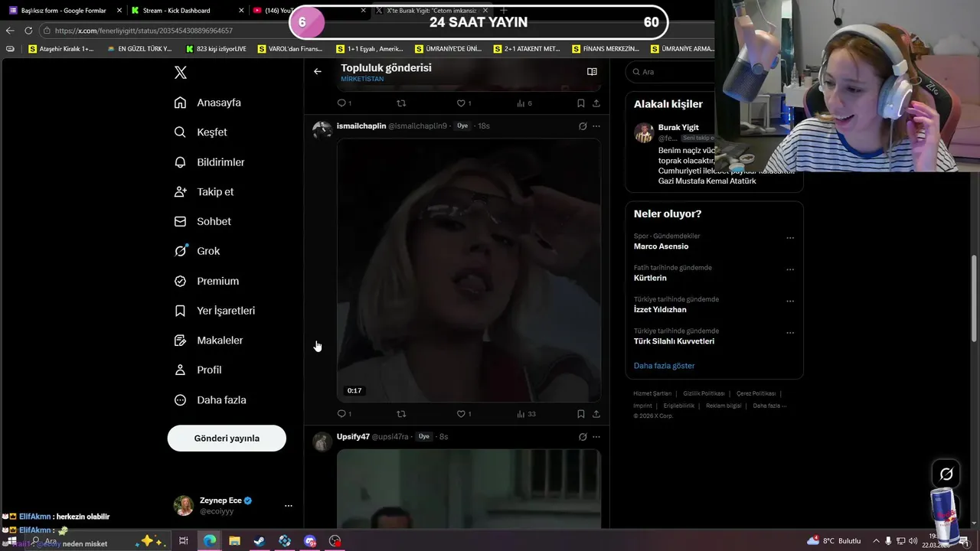Image resolution: width=980 pixels, height=551 pixels.
Task: Click the Premium verified badge icon
Action: click(x=180, y=281)
